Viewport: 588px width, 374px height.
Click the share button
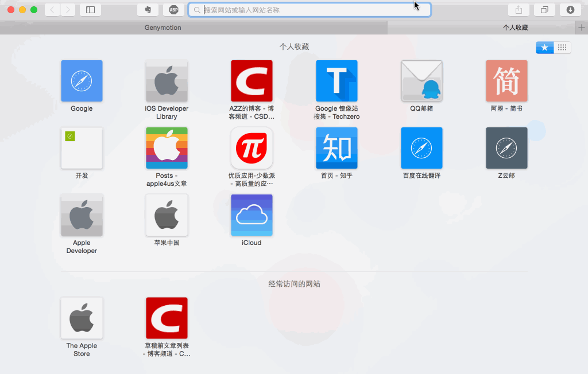click(x=519, y=10)
